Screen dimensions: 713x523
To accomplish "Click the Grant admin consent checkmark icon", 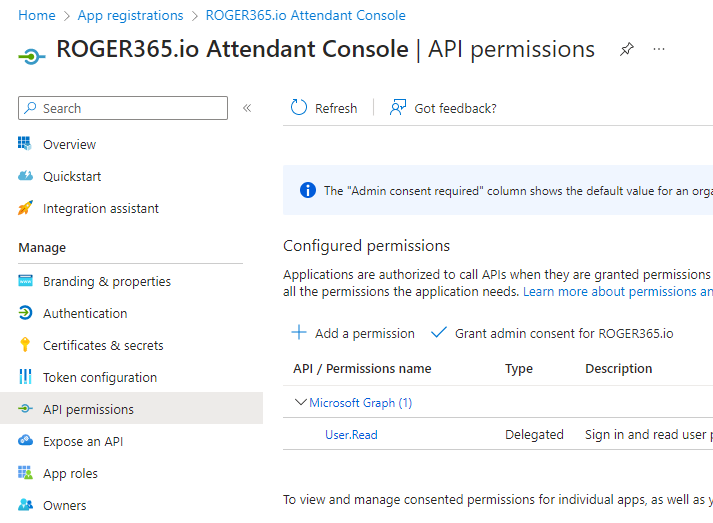I will click(x=438, y=333).
